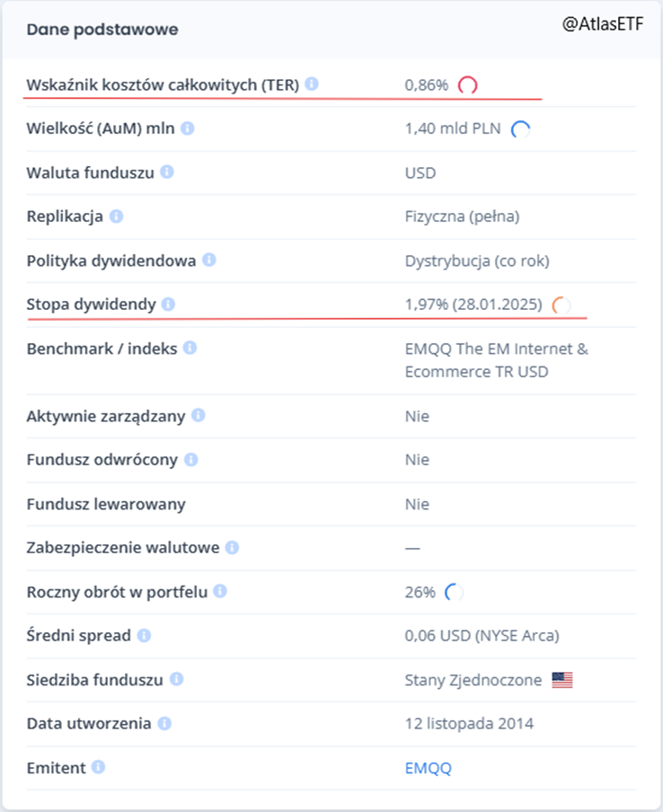This screenshot has height=812, width=663.
Task: Click the TER circular progress gauge
Action: point(469,84)
